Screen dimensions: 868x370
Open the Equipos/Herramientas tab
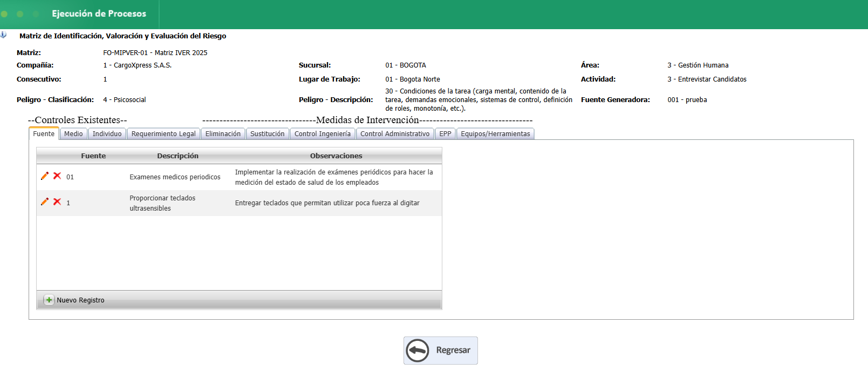click(495, 134)
